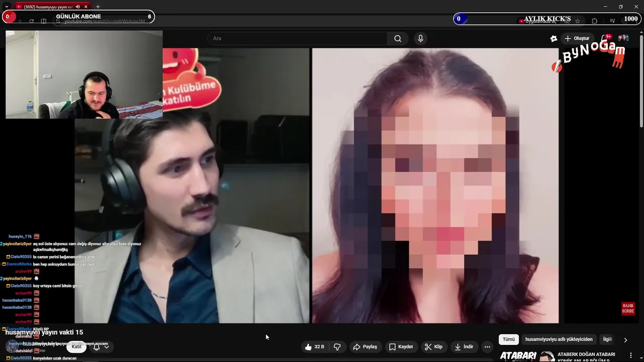Open a new browser tab

98,7
